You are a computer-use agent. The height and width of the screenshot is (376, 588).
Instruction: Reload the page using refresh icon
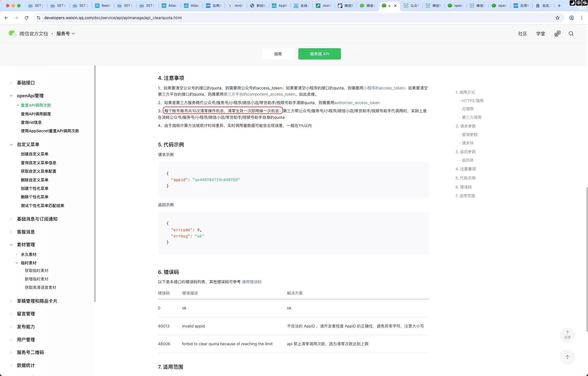pos(26,18)
